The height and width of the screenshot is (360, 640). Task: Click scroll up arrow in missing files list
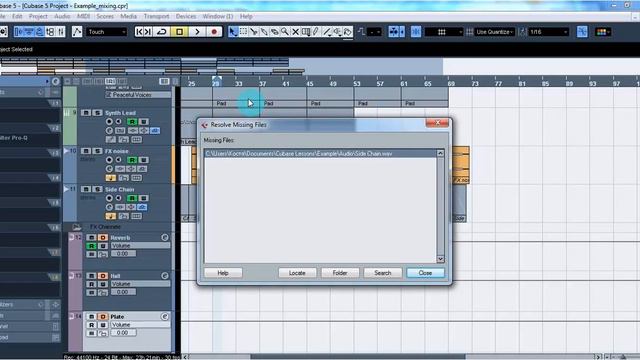(x=440, y=153)
